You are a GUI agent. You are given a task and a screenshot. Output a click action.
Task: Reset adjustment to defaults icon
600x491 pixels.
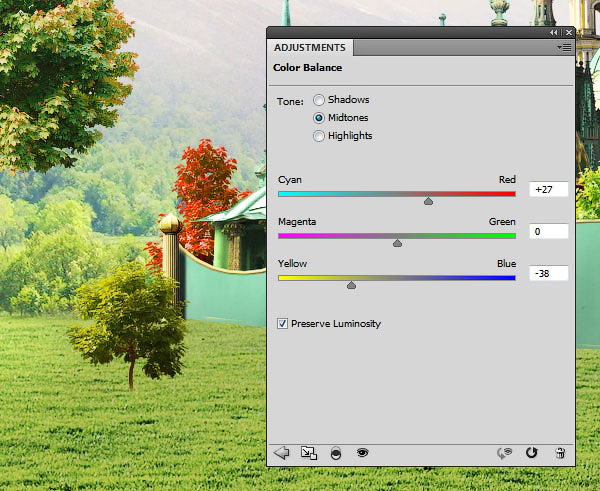point(532,453)
